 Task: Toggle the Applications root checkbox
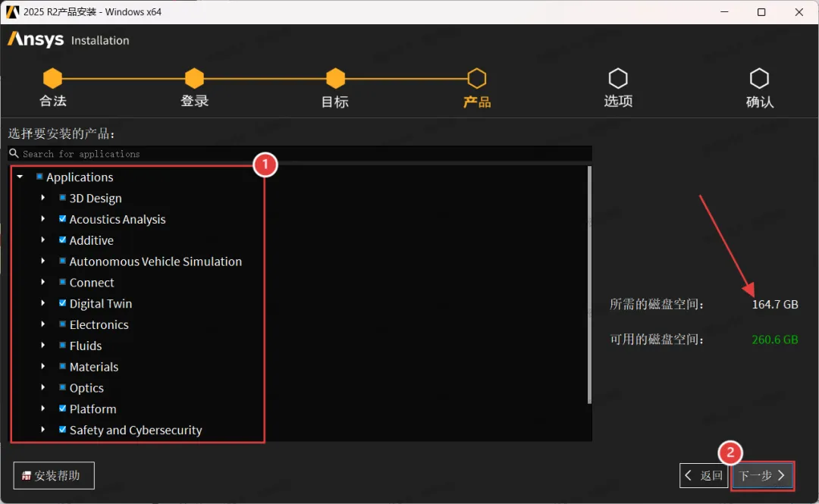coord(39,177)
